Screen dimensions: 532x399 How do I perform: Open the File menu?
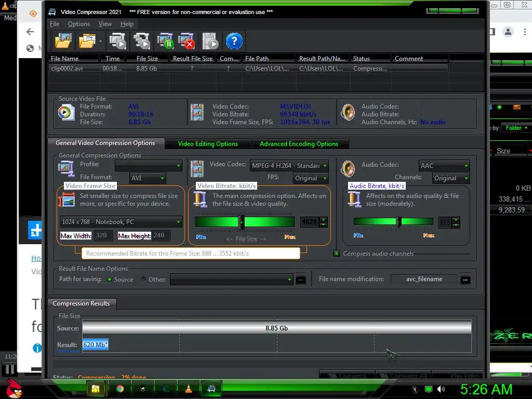54,24
